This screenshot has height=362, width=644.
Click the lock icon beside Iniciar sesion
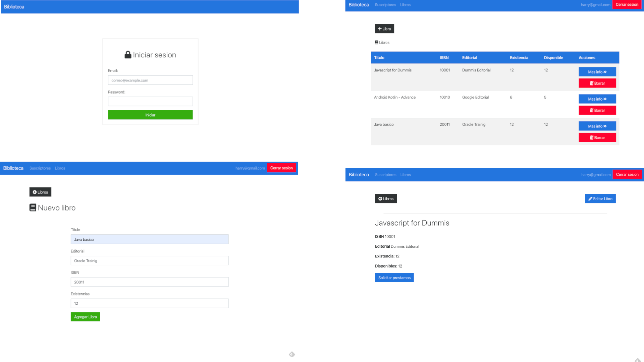click(128, 55)
